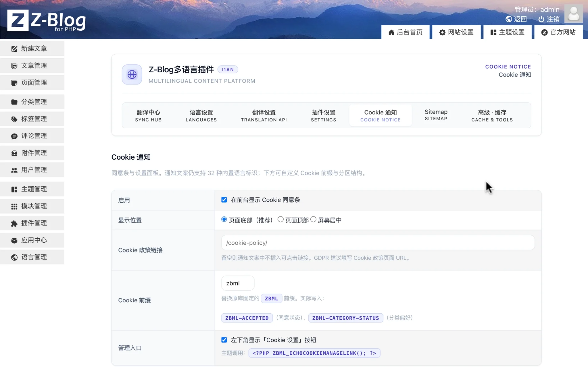Go to 新建文章 in the sidebar
588x367 pixels.
(32, 49)
